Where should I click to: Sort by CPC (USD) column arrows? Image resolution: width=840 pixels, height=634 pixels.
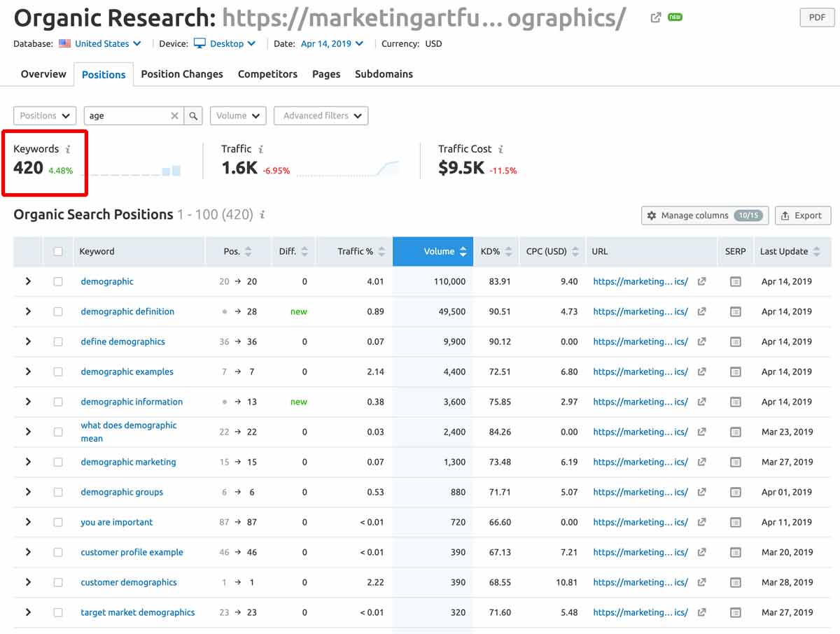[x=575, y=252]
